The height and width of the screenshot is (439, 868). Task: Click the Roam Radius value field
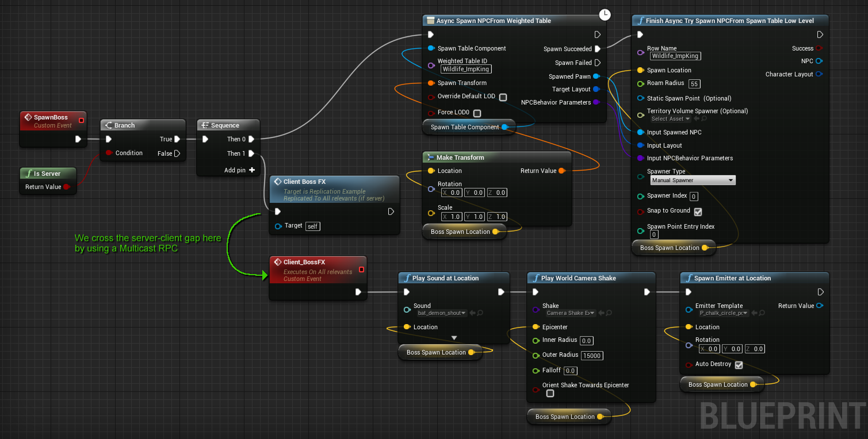[x=694, y=84]
